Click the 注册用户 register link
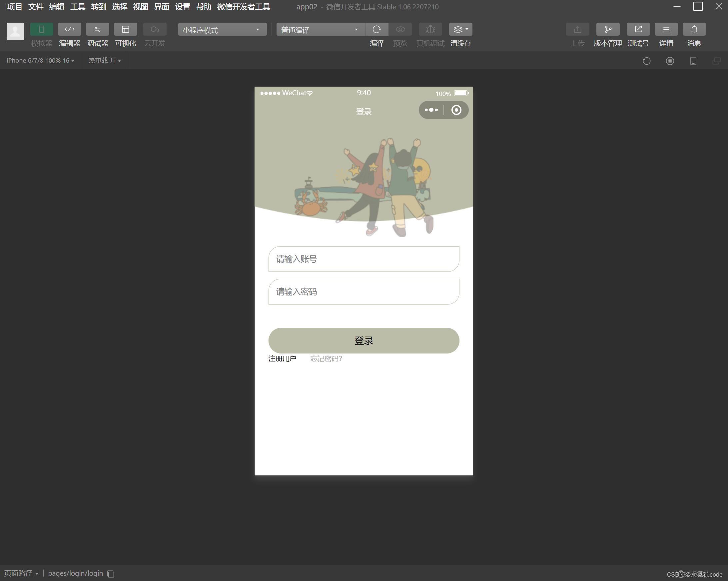728x581 pixels. point(282,359)
